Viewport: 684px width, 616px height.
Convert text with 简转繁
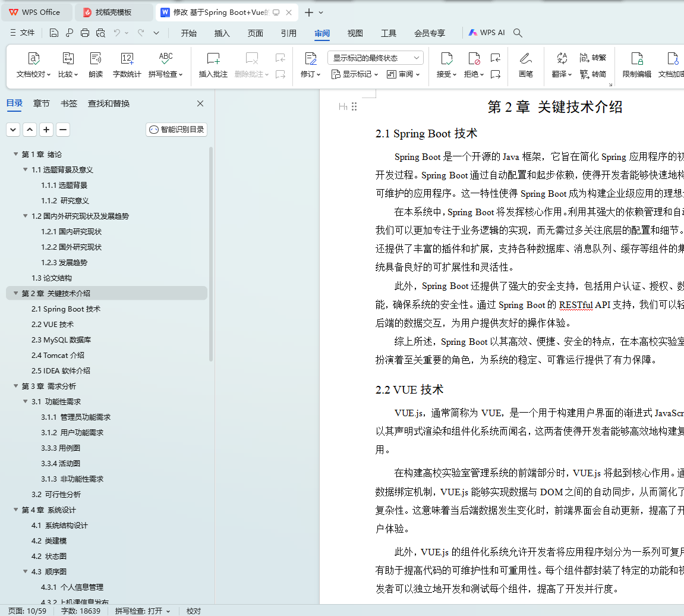coord(593,58)
